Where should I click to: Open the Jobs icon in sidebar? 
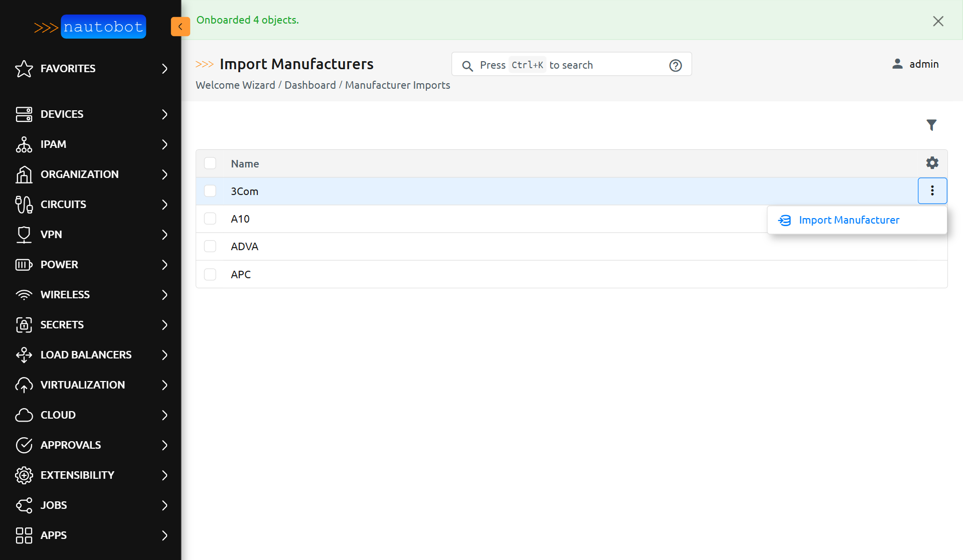[x=24, y=505]
